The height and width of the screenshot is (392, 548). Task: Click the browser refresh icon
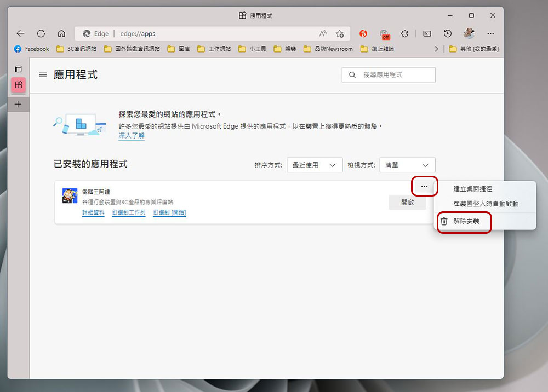[x=41, y=33]
